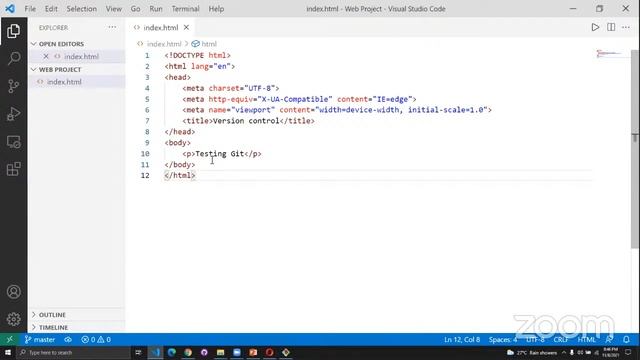The image size is (640, 360).
Task: Open the Source Control view
Action: coord(13,86)
